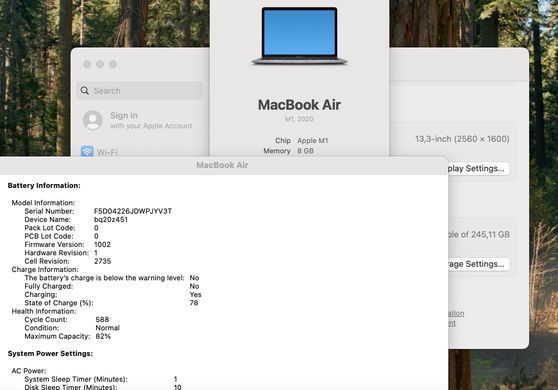
Task: Click the PCB Lot Code label
Action: tap(49, 236)
